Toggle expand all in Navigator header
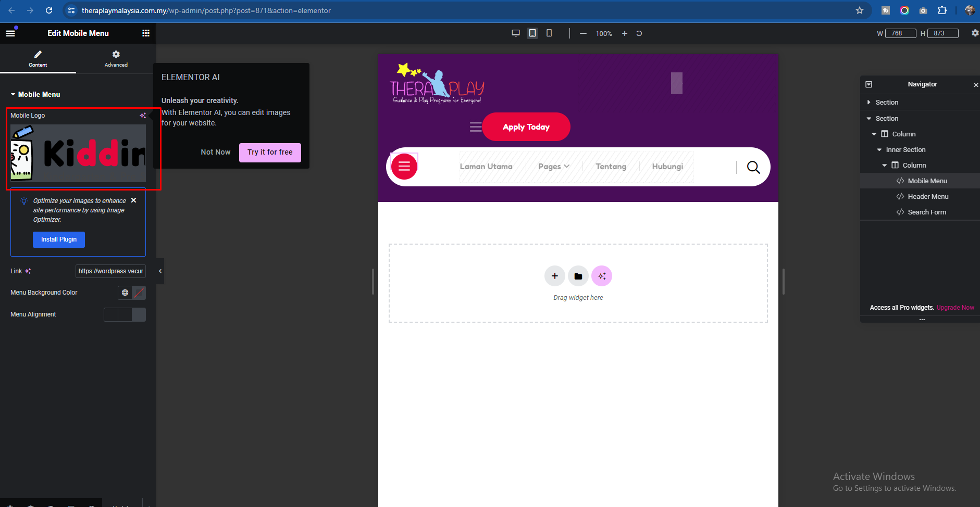 click(869, 84)
